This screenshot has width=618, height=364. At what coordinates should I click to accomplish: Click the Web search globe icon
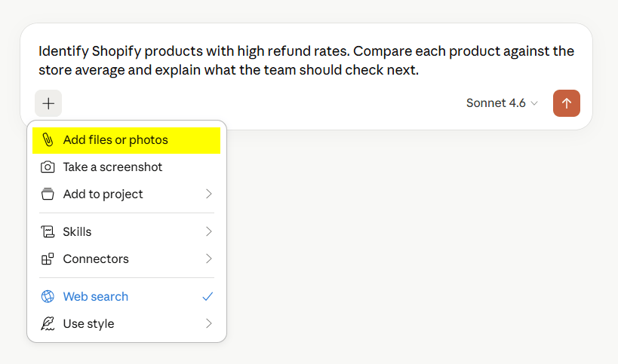[48, 296]
